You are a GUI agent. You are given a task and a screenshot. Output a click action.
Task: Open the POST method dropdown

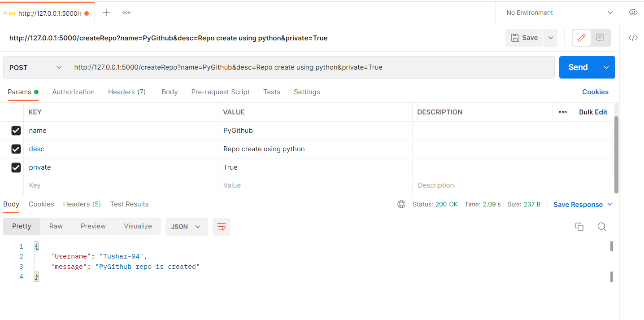pyautogui.click(x=35, y=67)
